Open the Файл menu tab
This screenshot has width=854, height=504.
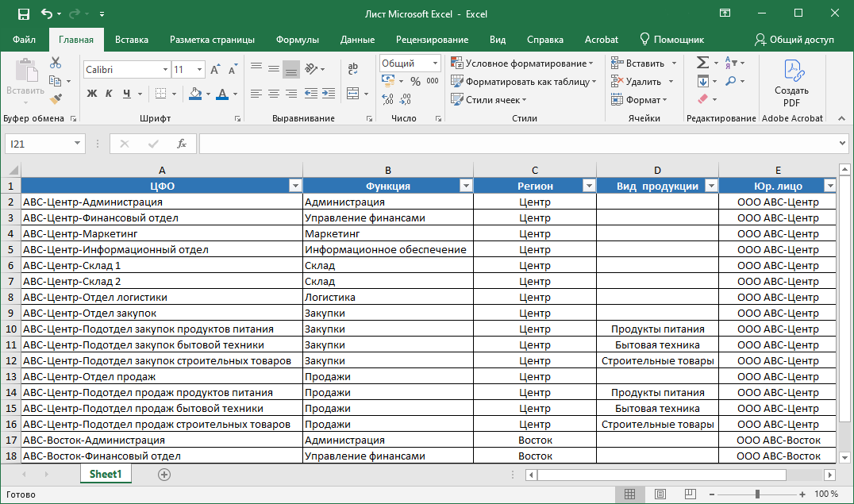(24, 40)
